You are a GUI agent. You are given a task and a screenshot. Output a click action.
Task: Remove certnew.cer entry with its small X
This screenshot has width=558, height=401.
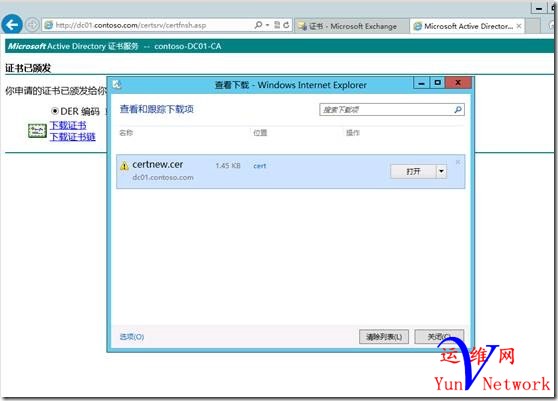click(458, 162)
